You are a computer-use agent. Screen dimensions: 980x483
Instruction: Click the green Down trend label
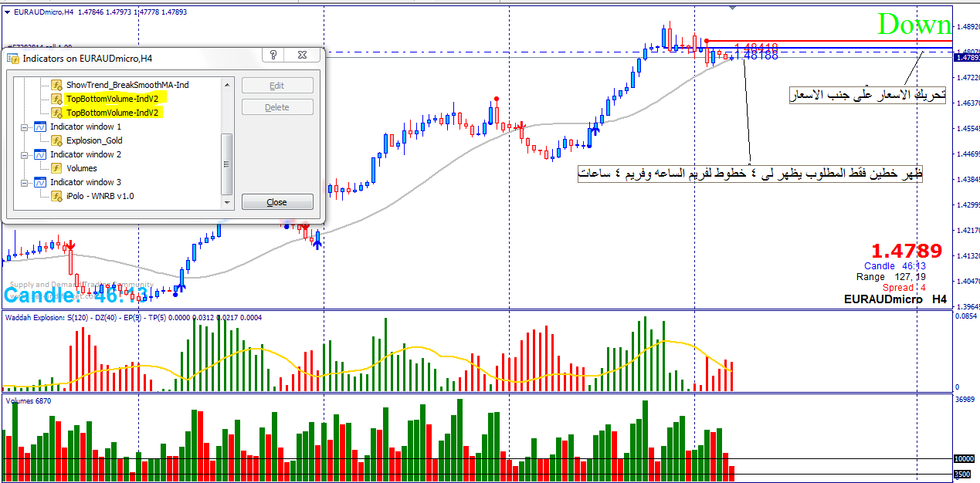click(x=914, y=25)
